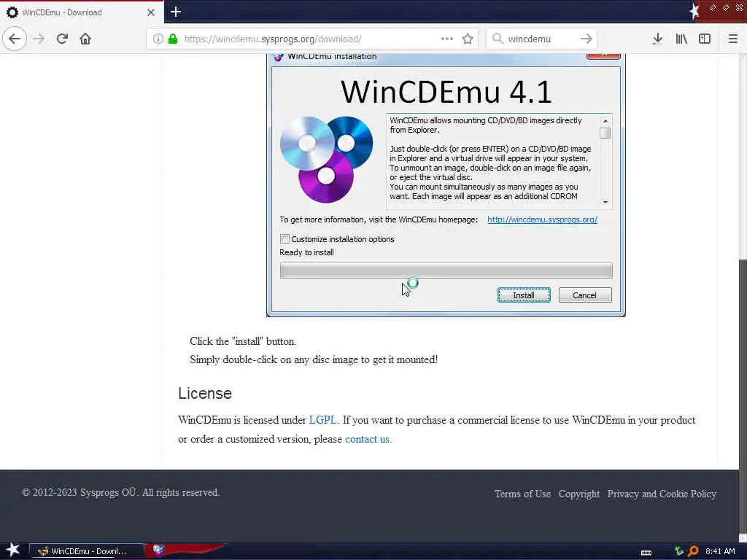Open the downloads panel
The width and height of the screenshot is (747, 560).
[657, 39]
